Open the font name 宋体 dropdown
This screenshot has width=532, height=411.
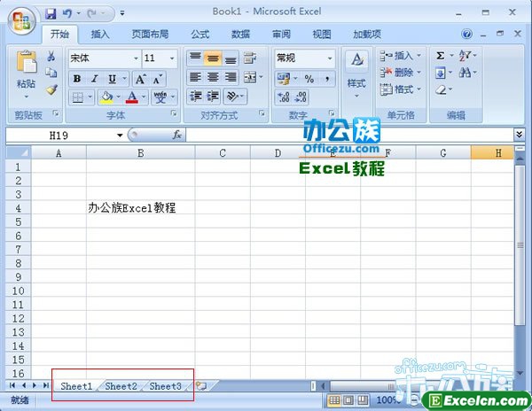(x=136, y=58)
